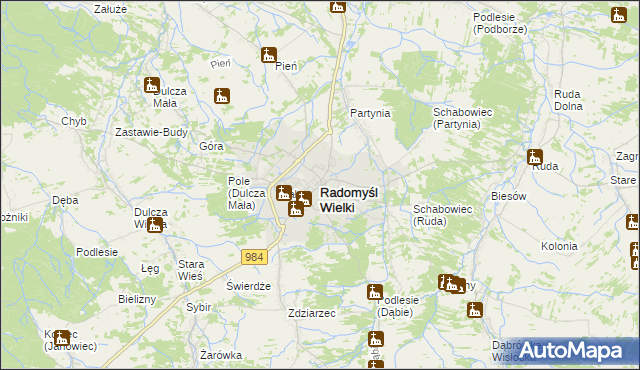Click the Sybir label
The width and height of the screenshot is (640, 370).
199,307
